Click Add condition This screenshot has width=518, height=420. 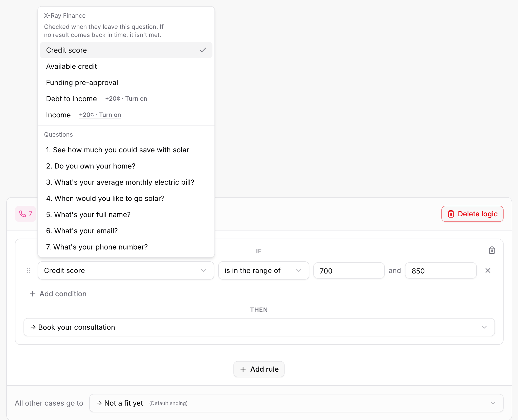[x=58, y=294]
